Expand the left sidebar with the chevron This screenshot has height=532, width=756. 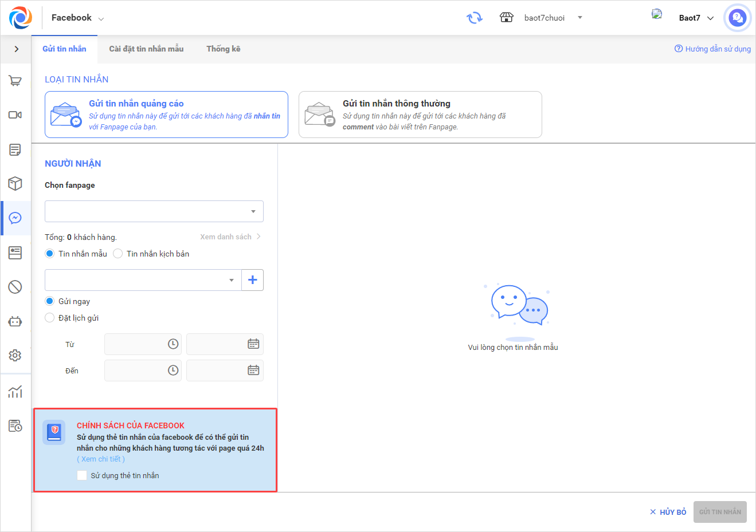coord(17,49)
